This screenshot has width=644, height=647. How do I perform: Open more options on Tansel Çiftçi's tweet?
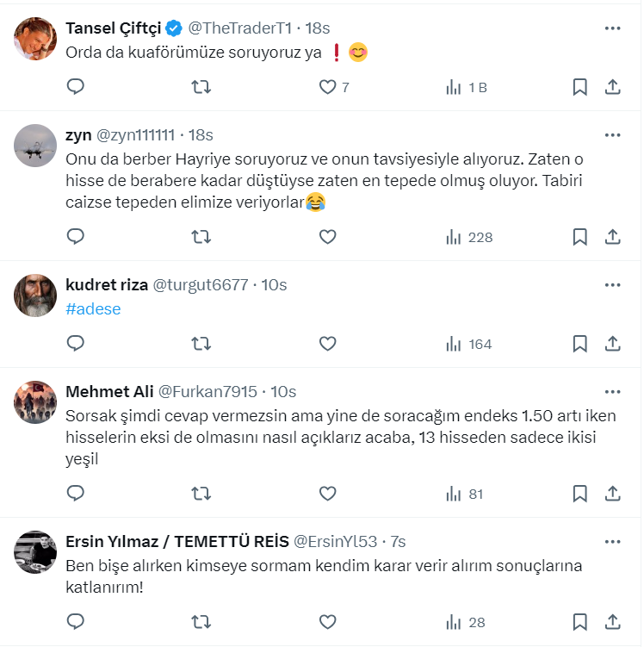612,28
